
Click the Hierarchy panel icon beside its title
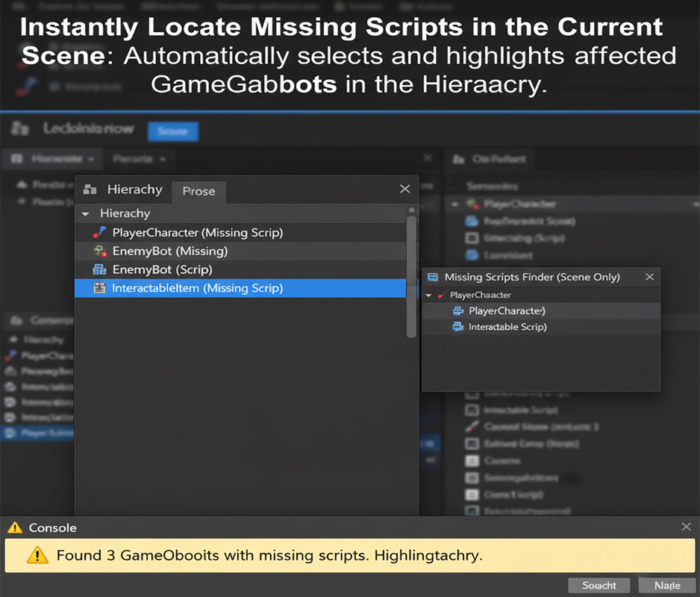pos(90,189)
